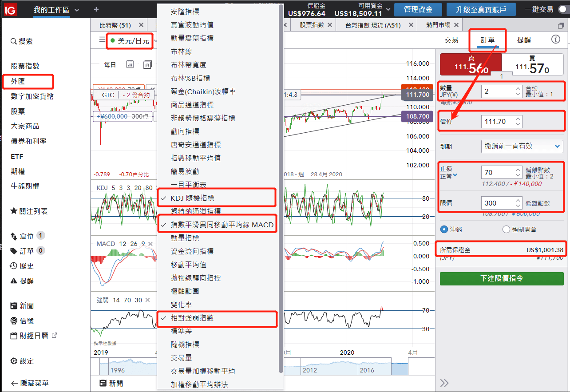Screen dimensions: 570x392
Task: Click the info icon beside 提醒 tab
Action: click(555, 40)
